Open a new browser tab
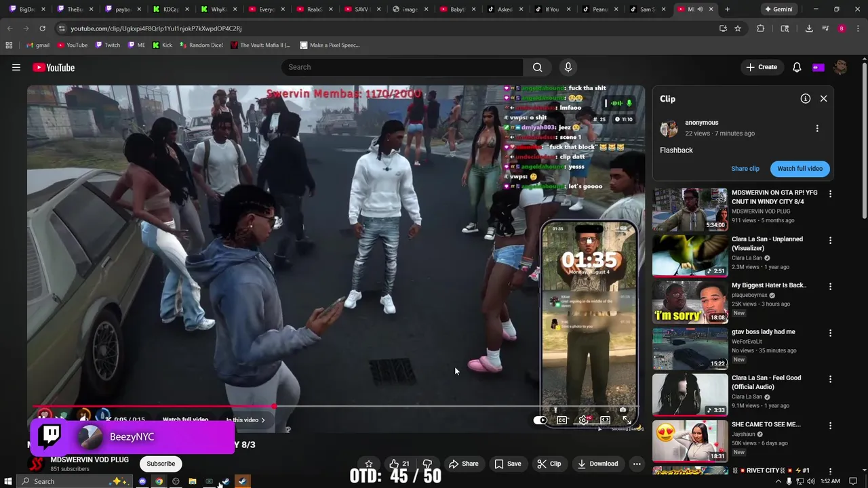The height and width of the screenshot is (488, 868). coord(727,9)
